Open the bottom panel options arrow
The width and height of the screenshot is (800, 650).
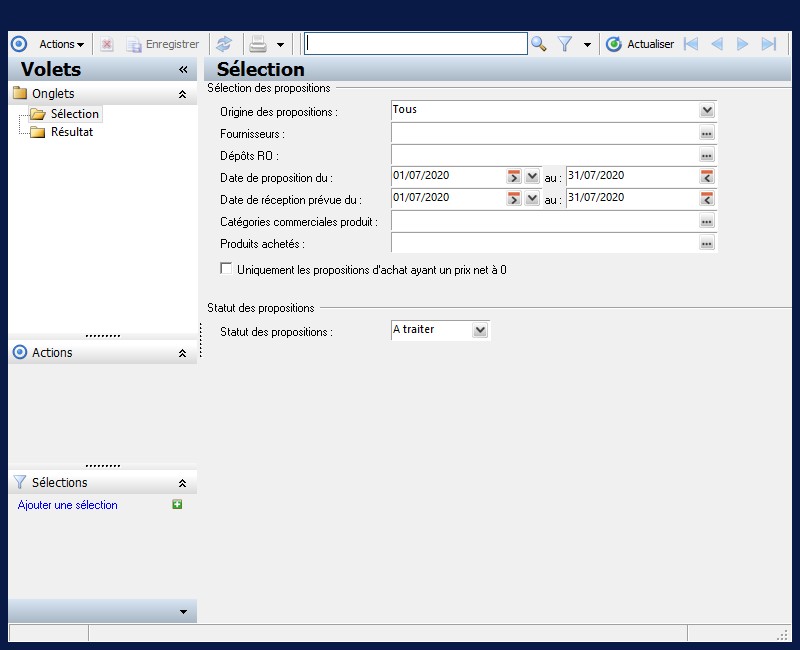pos(183,612)
